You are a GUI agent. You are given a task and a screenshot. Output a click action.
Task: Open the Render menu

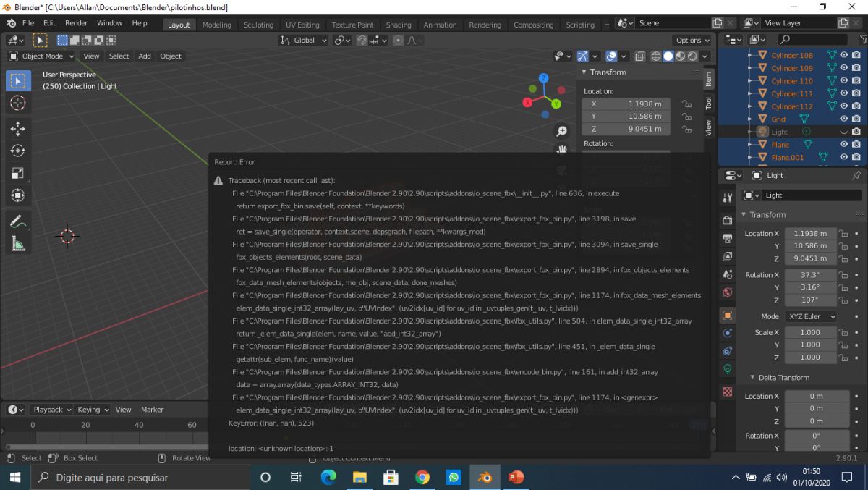(x=76, y=23)
